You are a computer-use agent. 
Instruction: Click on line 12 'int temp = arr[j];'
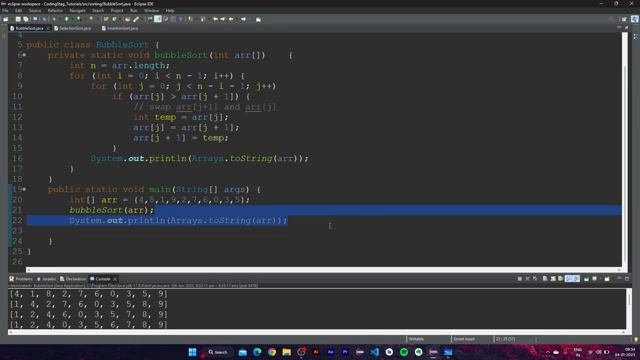181,117
